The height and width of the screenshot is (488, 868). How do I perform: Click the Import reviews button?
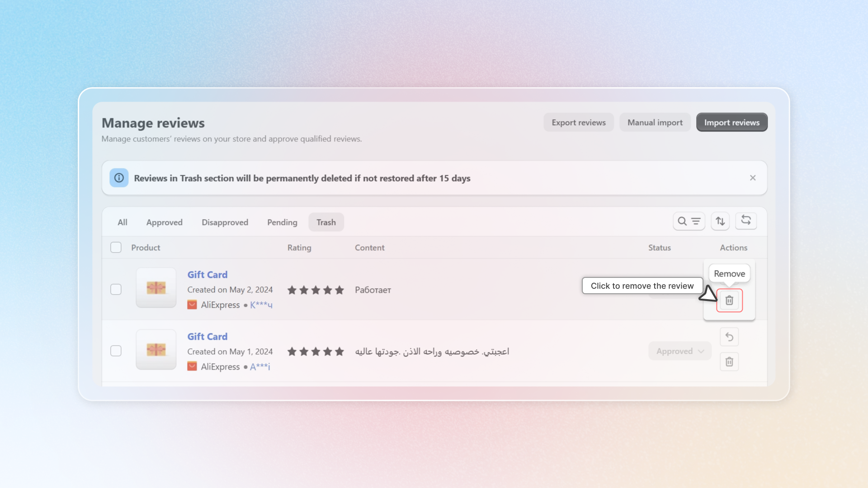click(731, 122)
